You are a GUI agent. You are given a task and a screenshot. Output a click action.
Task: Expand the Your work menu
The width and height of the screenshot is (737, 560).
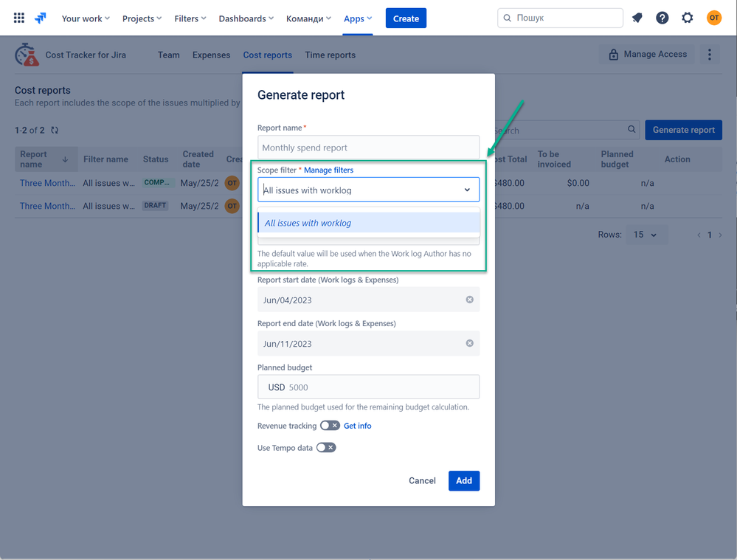[x=86, y=18]
